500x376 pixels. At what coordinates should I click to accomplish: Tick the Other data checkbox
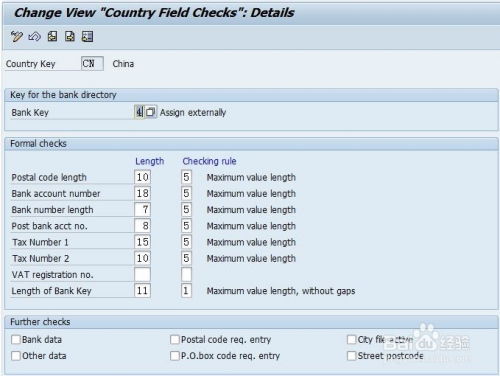tap(16, 356)
